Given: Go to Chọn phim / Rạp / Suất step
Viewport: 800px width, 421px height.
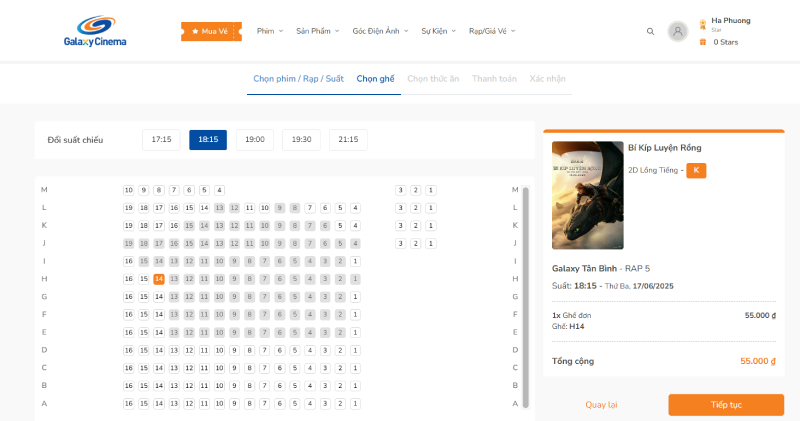Looking at the screenshot, I should [x=298, y=79].
